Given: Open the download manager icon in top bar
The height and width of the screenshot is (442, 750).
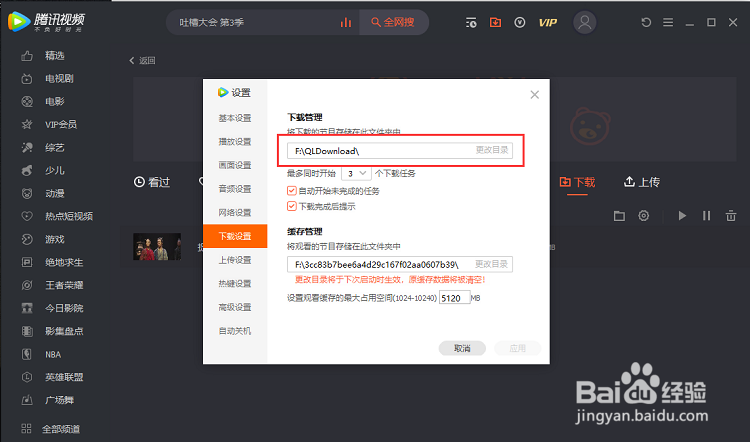Looking at the screenshot, I should tap(496, 22).
